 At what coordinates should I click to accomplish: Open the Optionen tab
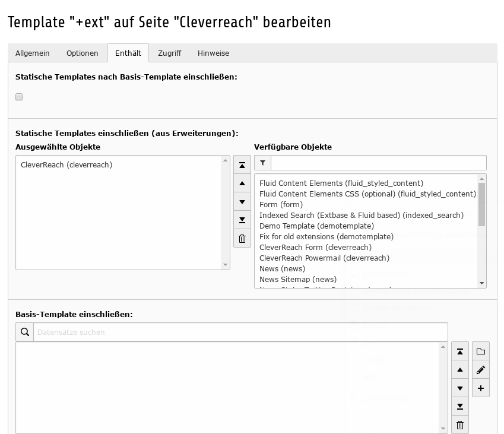coord(83,53)
